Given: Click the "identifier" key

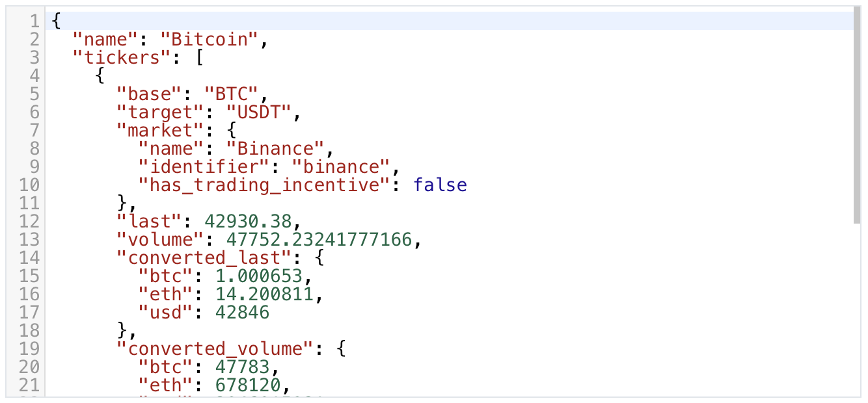Looking at the screenshot, I should 204,167.
